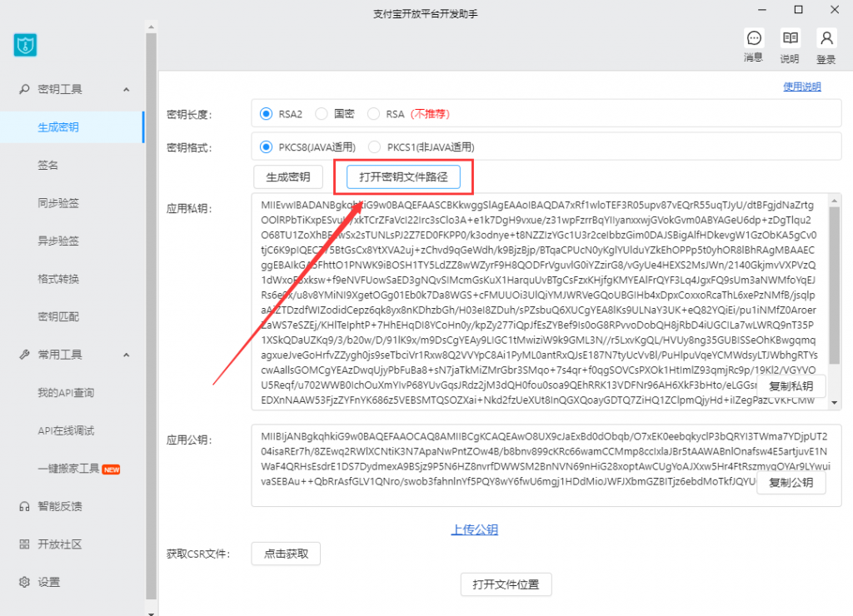
Task: Click the 上传公钥 link
Action: pyautogui.click(x=474, y=529)
